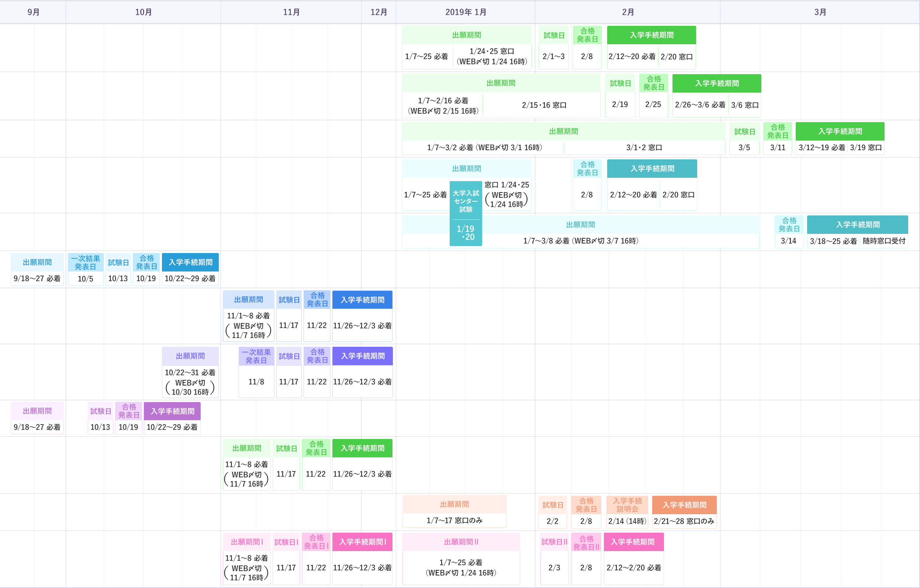Select the bright green 入学手続期間 block with 2/12〜20
Viewport: 920px width, 588px height.
[651, 35]
